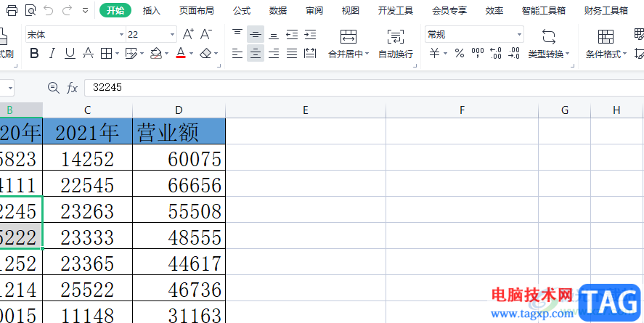
Task: Align text to the right
Action: tap(274, 54)
